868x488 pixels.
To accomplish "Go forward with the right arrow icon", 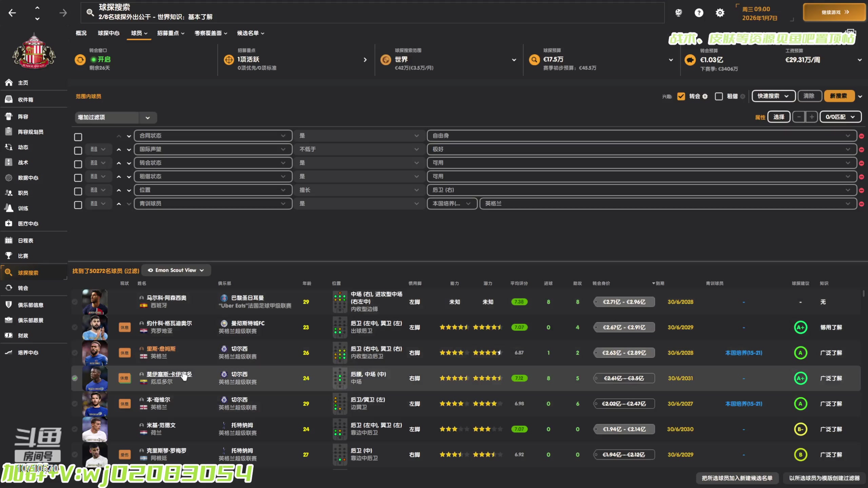I will [63, 13].
